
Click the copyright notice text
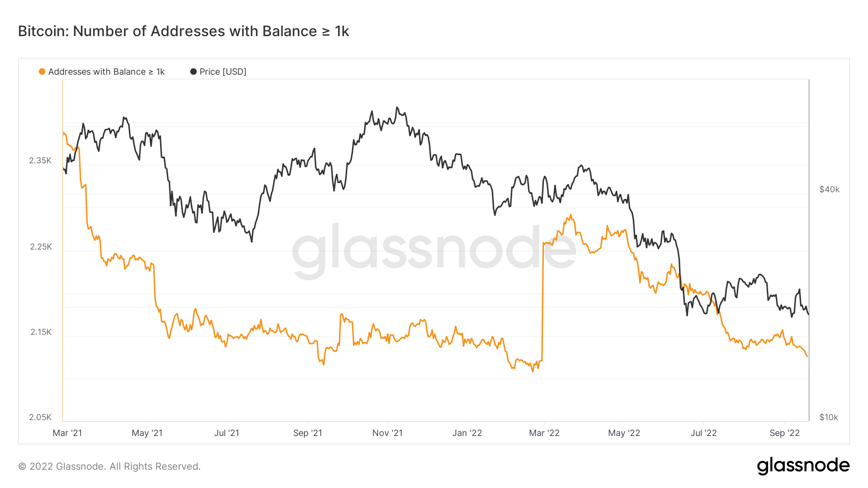[109, 466]
